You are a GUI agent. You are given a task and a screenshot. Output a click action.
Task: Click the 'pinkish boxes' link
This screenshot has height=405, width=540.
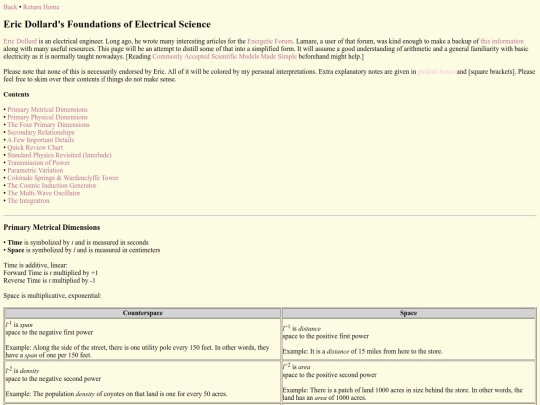point(436,72)
